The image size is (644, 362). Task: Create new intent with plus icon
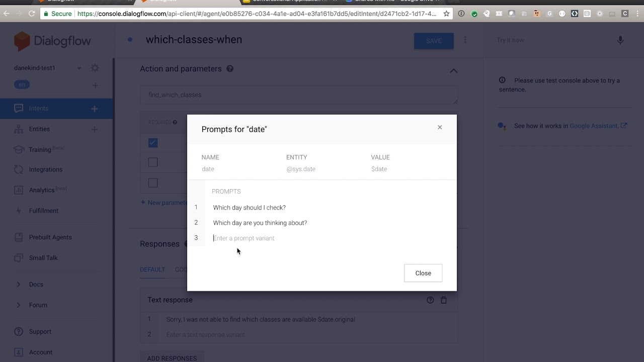pos(95,109)
